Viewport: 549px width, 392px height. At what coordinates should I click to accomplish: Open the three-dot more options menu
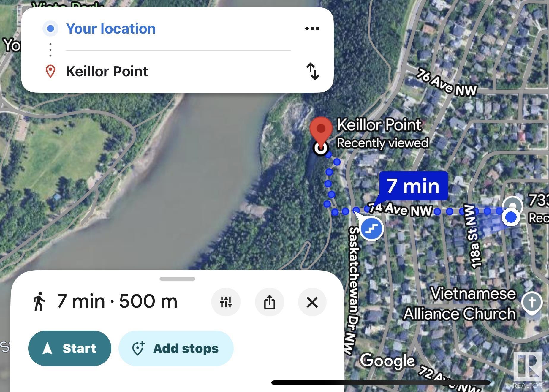tap(312, 29)
